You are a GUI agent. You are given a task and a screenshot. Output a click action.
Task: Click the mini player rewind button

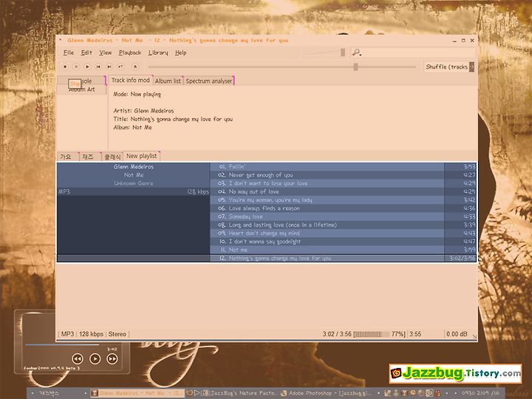tap(78, 358)
